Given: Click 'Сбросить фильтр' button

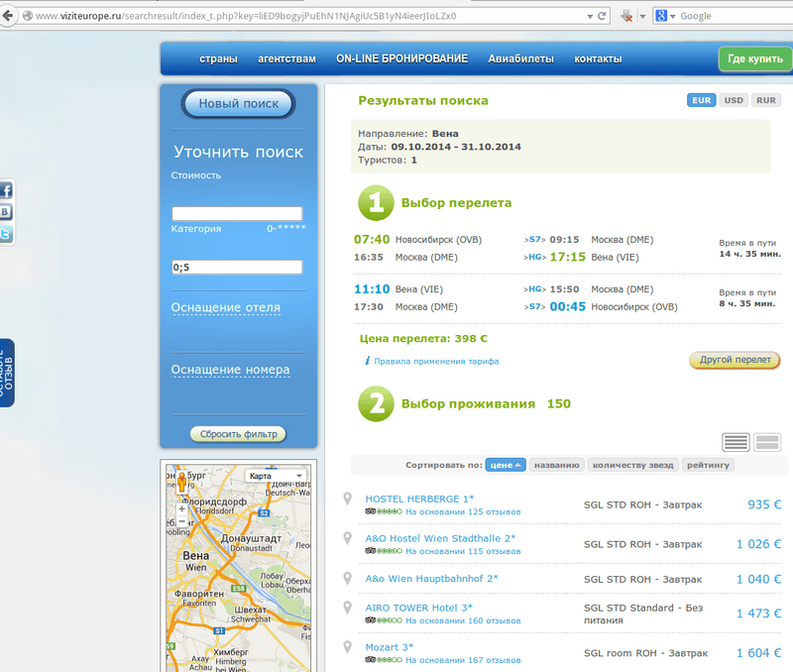Looking at the screenshot, I should (x=238, y=434).
